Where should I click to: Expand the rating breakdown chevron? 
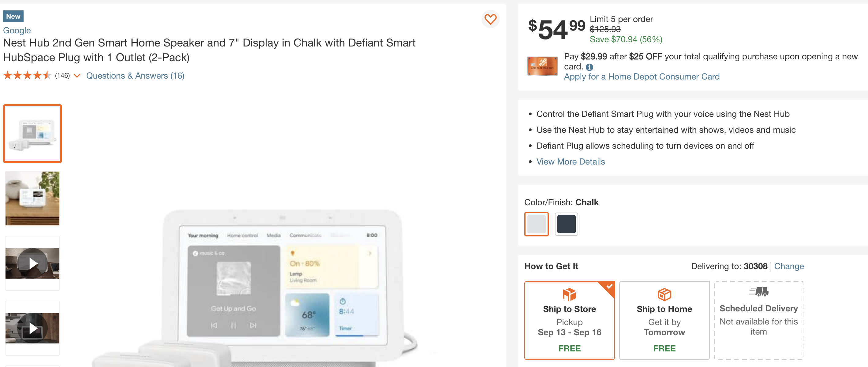point(77,76)
